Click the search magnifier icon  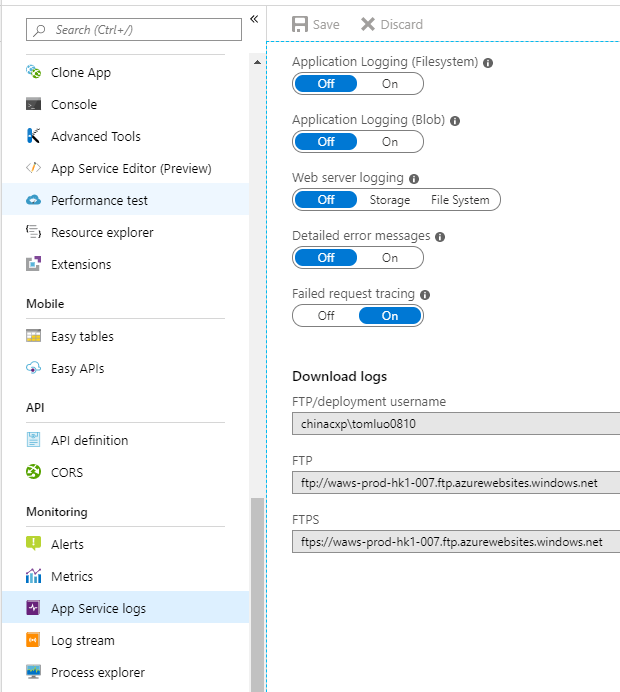coord(39,30)
